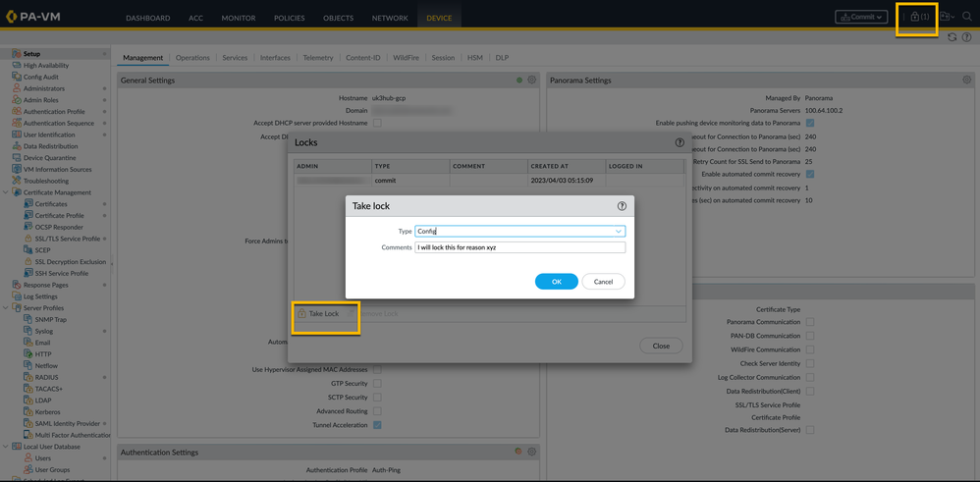Open Panorama Settings gear icon
Viewport: 980px width, 482px height.
pos(966,80)
